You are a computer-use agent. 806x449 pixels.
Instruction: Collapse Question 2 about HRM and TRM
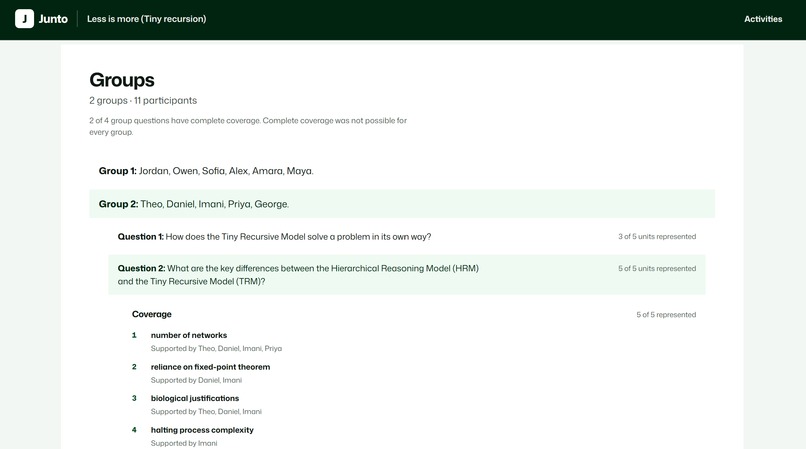(x=407, y=275)
